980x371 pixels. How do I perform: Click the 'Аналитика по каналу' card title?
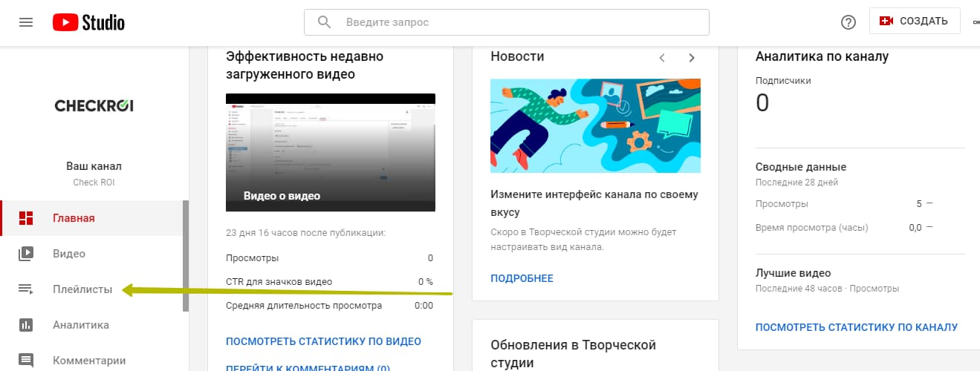(x=822, y=56)
